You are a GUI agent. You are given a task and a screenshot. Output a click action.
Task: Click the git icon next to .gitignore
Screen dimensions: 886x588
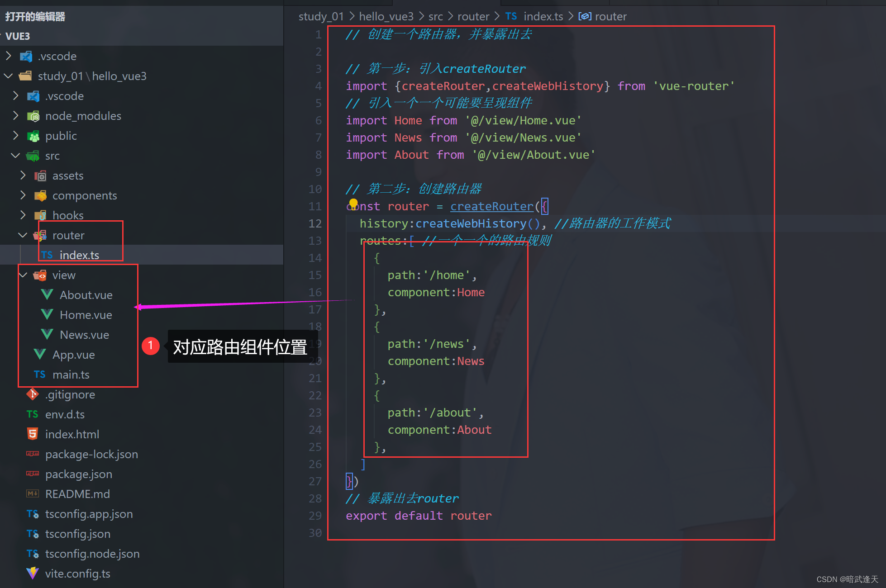point(33,394)
